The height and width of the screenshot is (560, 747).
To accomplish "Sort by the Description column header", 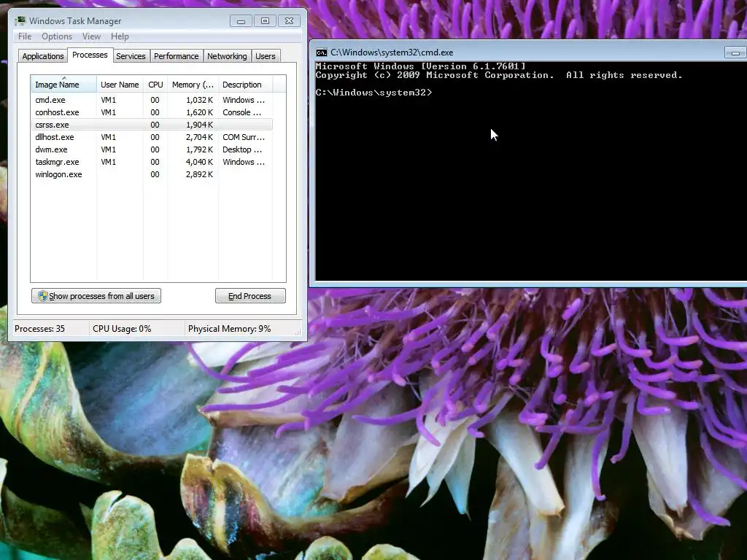I will 245,85.
